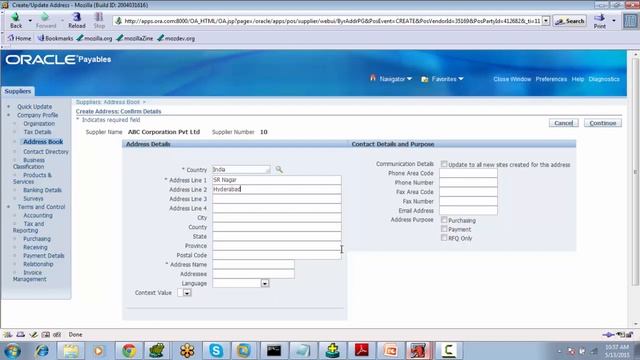Click the Continue button

coord(602,123)
